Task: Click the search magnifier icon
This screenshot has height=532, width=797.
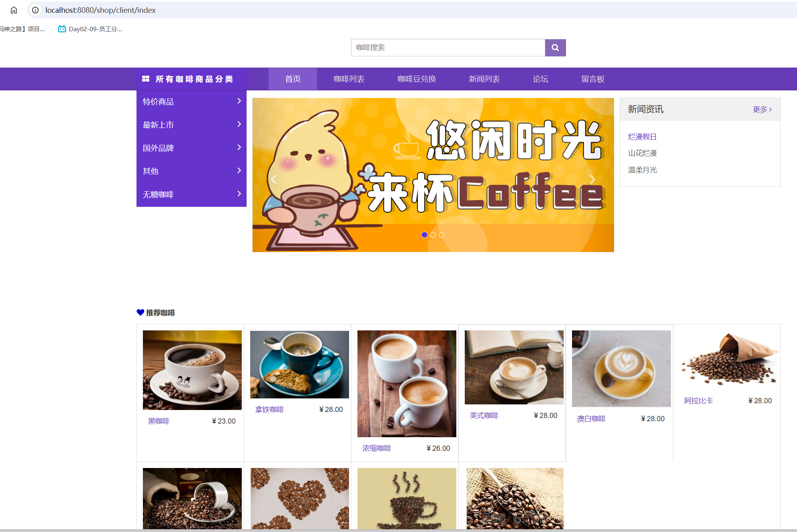Action: (555, 48)
